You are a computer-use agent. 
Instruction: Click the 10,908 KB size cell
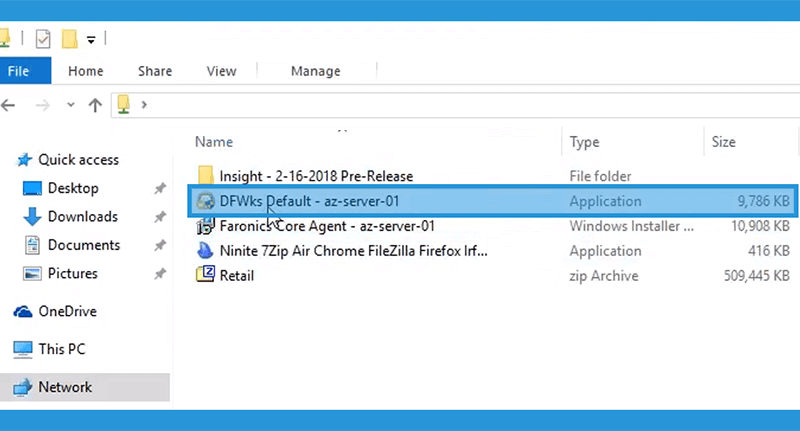[x=760, y=226]
